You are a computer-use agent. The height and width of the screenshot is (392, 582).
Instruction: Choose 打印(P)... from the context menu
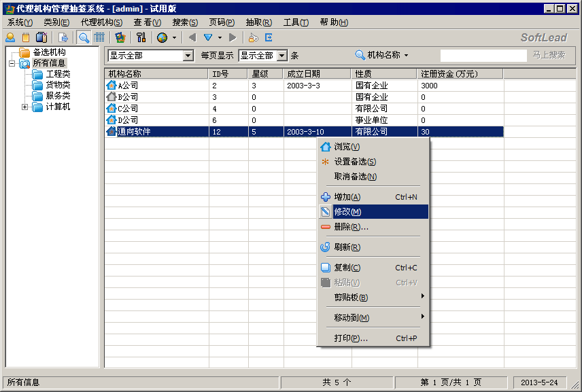(x=373, y=338)
